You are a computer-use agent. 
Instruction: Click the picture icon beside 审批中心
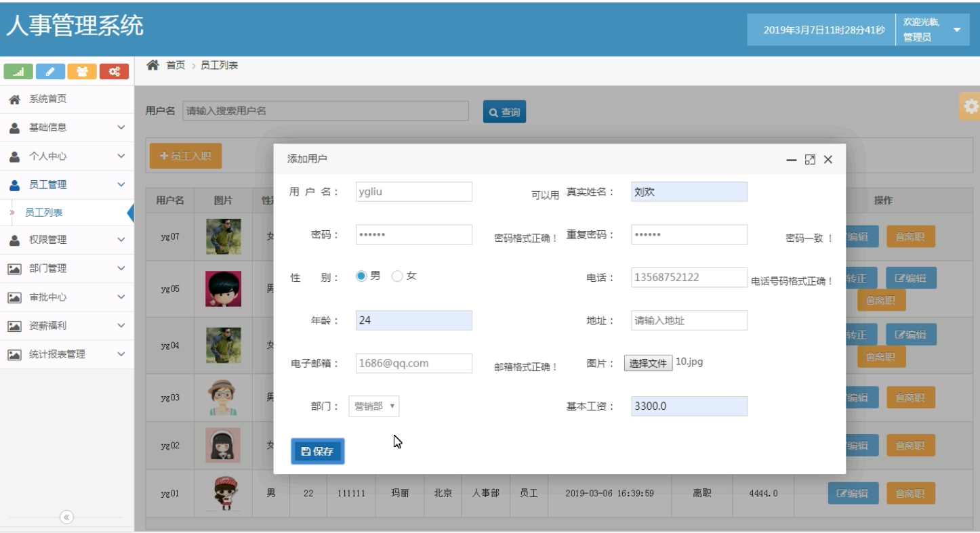tap(14, 297)
